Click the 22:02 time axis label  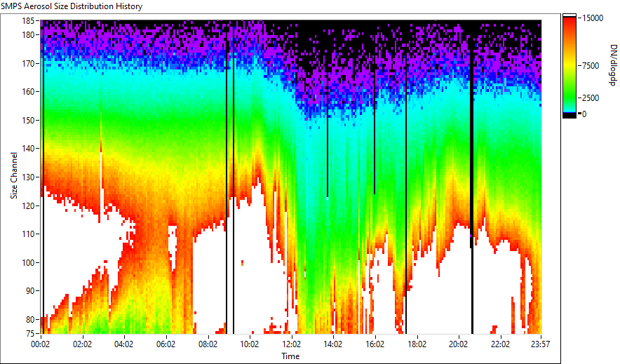pos(500,344)
